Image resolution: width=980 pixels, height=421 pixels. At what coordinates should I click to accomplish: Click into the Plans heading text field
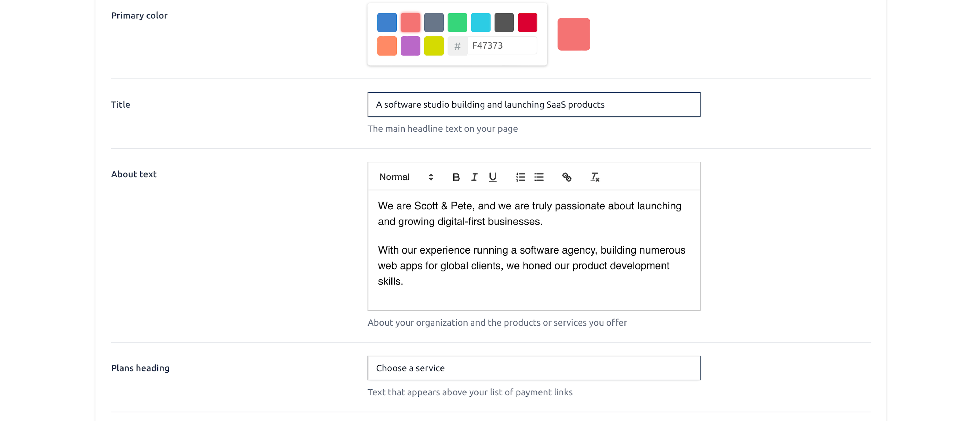(534, 368)
